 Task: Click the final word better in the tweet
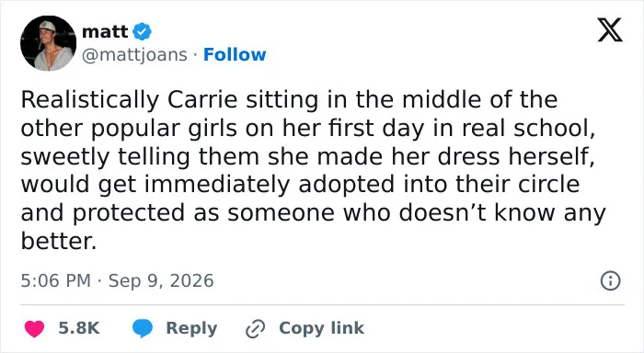[x=58, y=241]
